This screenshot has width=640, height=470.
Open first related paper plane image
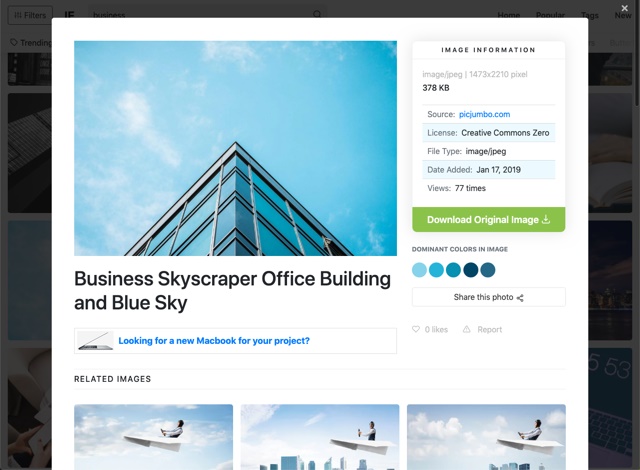tap(153, 437)
